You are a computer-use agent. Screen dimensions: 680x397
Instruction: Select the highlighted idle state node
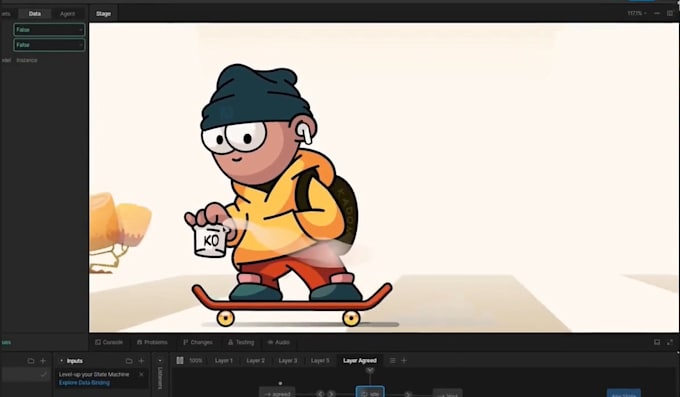click(x=370, y=392)
